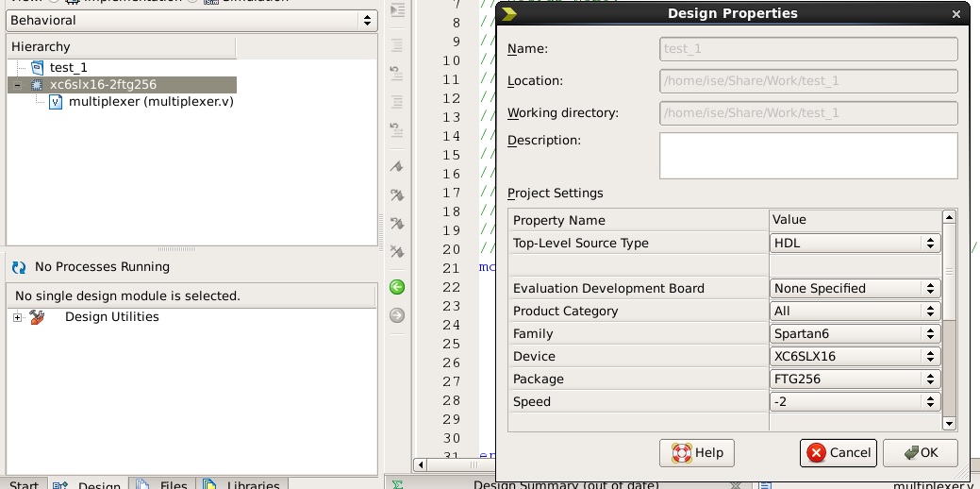
Task: Click the Help button
Action: pyautogui.click(x=697, y=453)
